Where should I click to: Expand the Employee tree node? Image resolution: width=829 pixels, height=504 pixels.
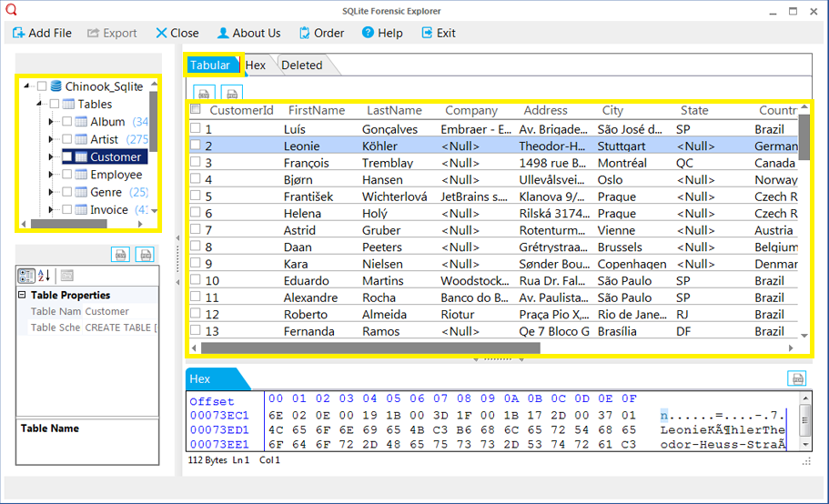click(x=51, y=175)
